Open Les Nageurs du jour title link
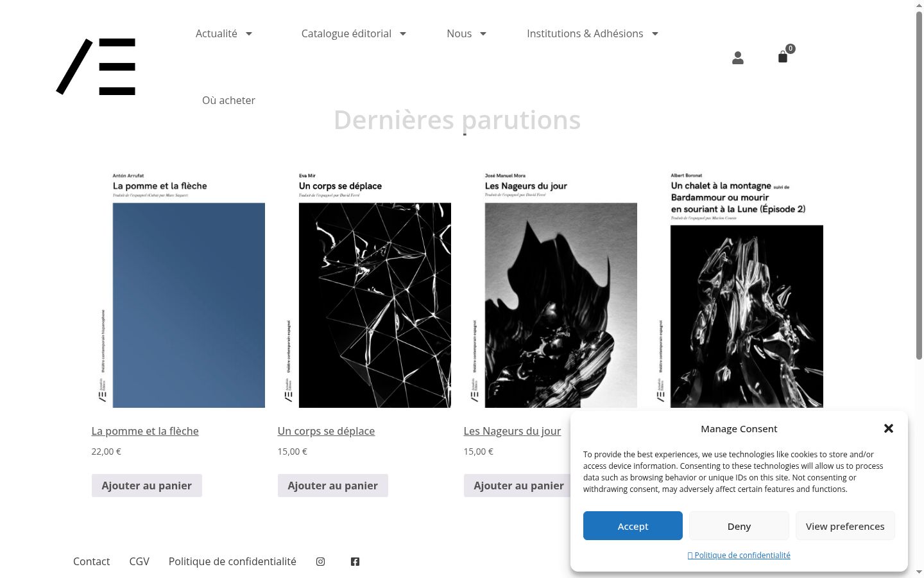924x578 pixels. (x=512, y=431)
